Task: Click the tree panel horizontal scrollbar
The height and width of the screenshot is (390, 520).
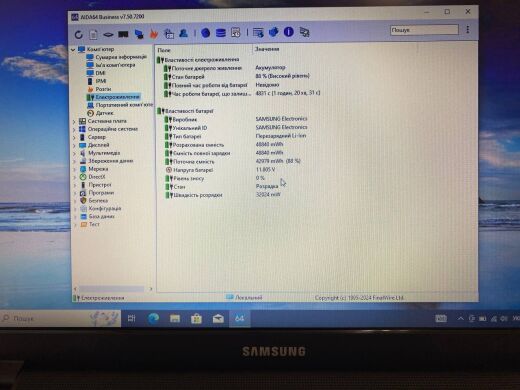Action: point(111,289)
